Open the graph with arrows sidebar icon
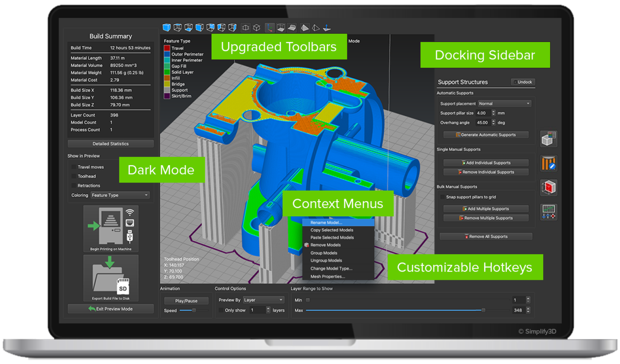Image resolution: width=620 pixels, height=364 pixels. pyautogui.click(x=548, y=211)
